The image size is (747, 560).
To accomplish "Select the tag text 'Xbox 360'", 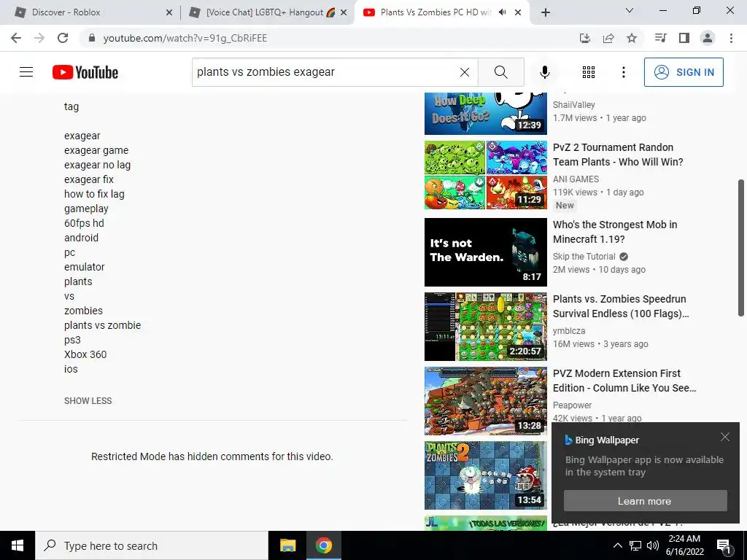I will point(85,354).
